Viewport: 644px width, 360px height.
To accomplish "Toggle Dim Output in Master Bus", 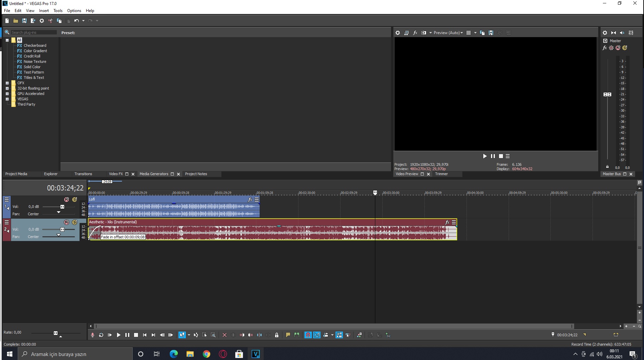I will [622, 33].
